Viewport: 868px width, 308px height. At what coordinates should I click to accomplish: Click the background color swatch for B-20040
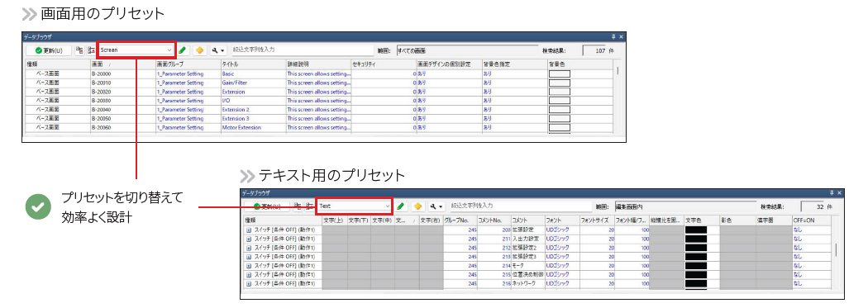click(559, 110)
